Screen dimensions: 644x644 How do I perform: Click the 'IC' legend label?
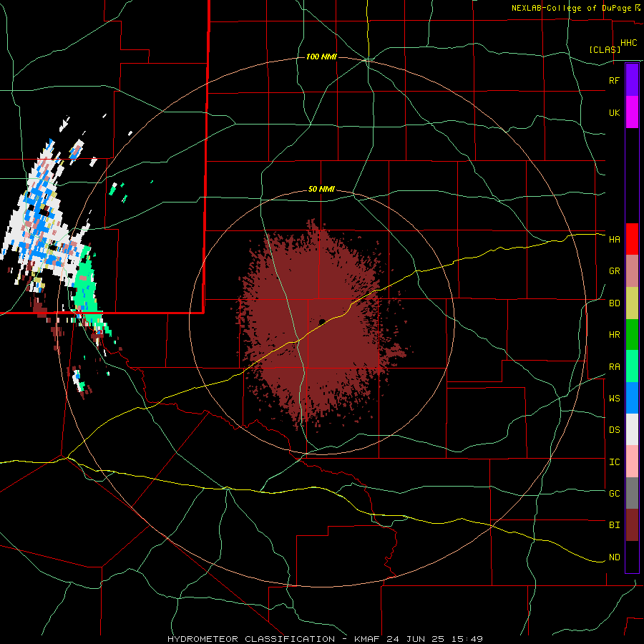click(614, 462)
